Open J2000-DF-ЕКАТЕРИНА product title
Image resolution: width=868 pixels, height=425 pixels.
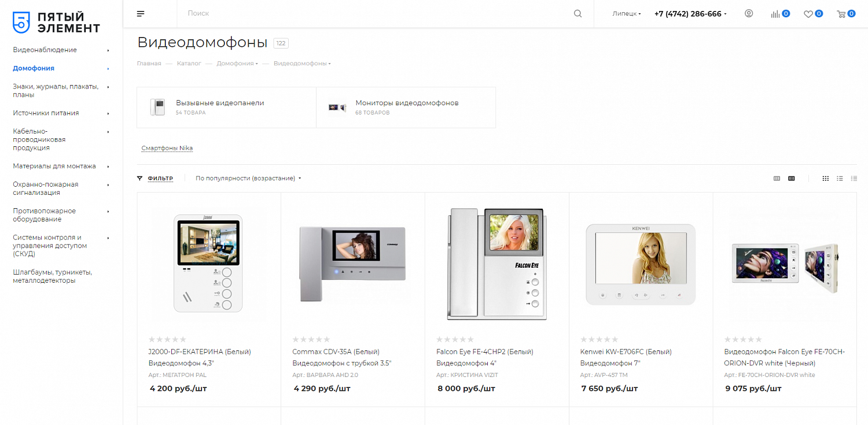click(x=200, y=357)
